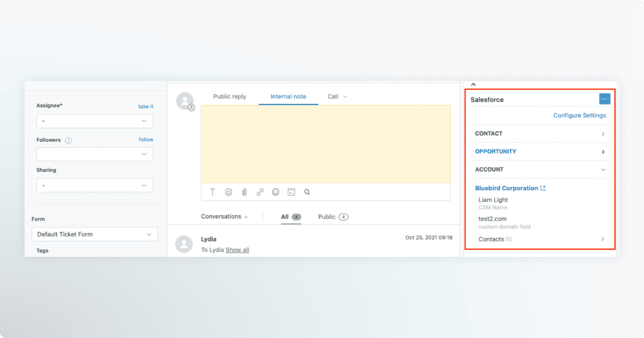Select the Call tab

click(x=332, y=96)
